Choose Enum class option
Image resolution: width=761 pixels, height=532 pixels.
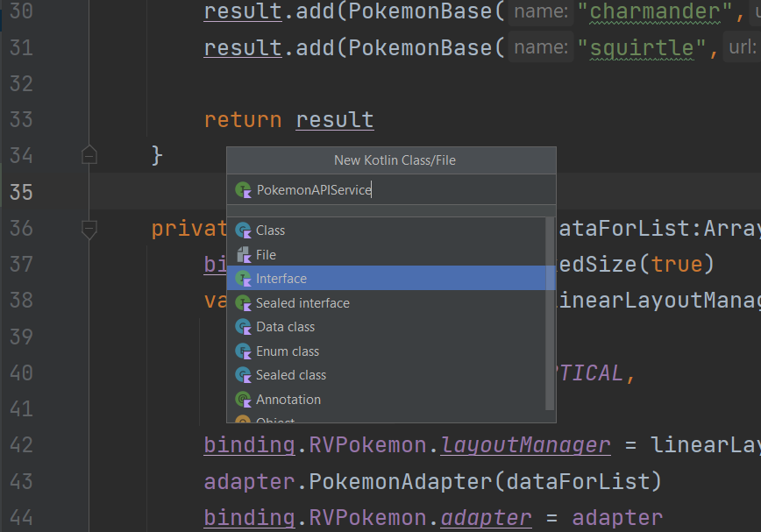tap(288, 351)
